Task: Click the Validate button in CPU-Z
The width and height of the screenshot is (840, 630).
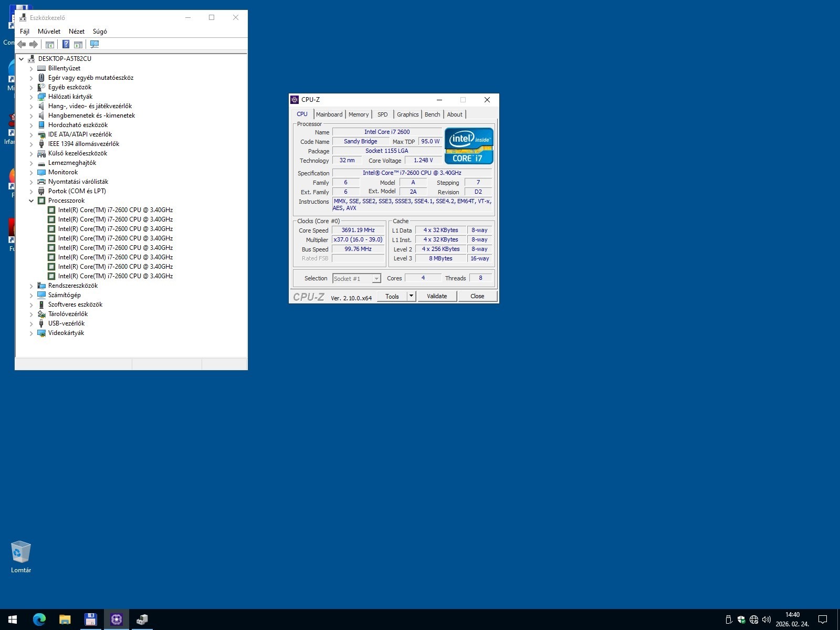Action: pos(437,296)
